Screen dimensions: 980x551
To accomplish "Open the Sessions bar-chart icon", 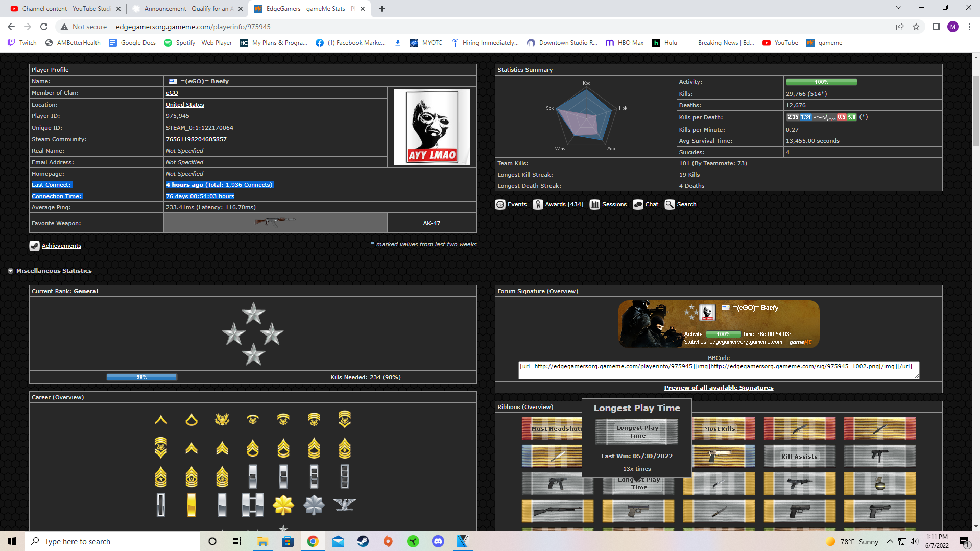I will [x=594, y=204].
